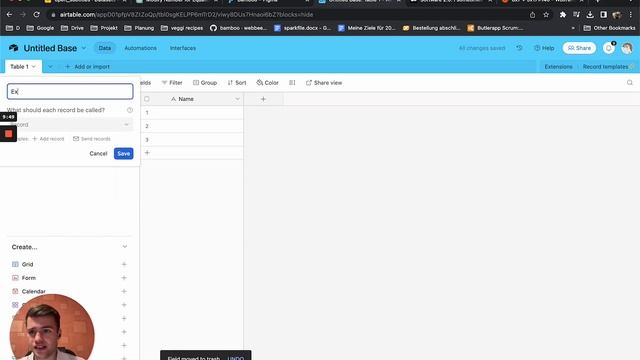Open the Airtable base logo icon
The width and height of the screenshot is (640, 360).
tap(13, 48)
